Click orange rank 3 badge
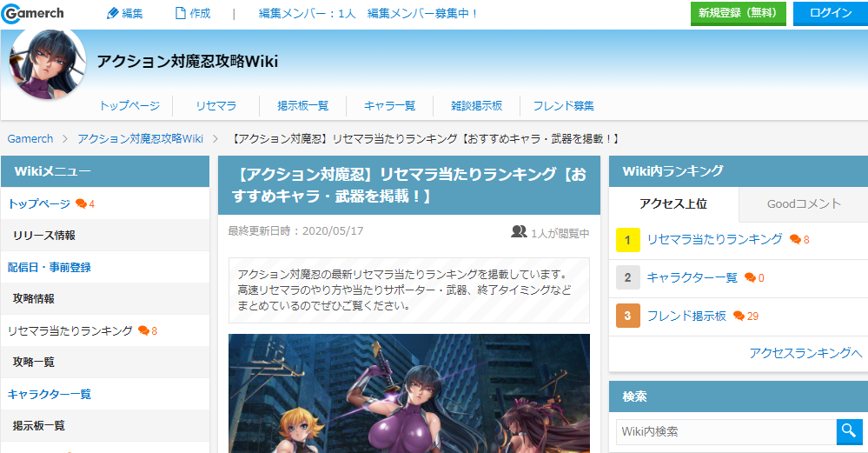868x453 pixels. (627, 316)
